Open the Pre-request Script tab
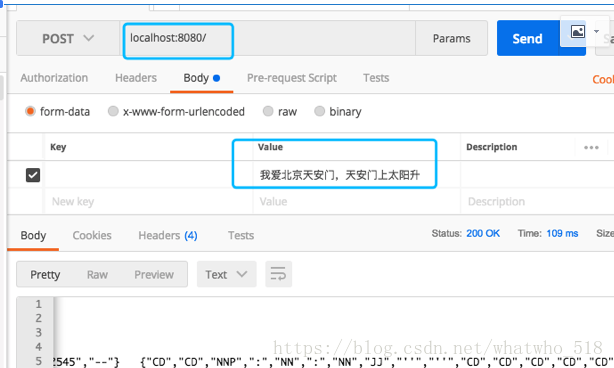 click(x=292, y=78)
